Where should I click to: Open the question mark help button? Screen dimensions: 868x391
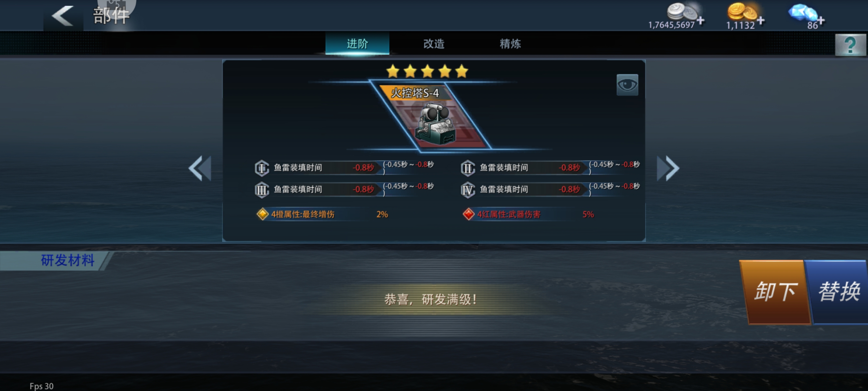coord(850,45)
